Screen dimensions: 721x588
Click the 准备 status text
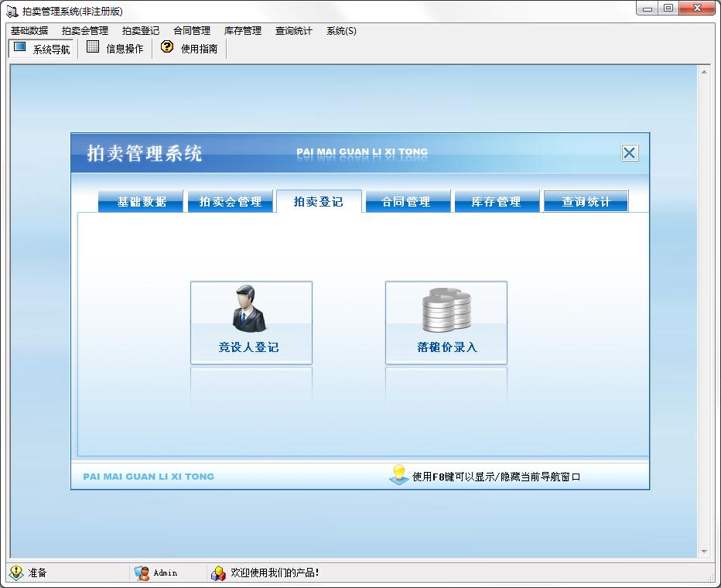(x=37, y=573)
